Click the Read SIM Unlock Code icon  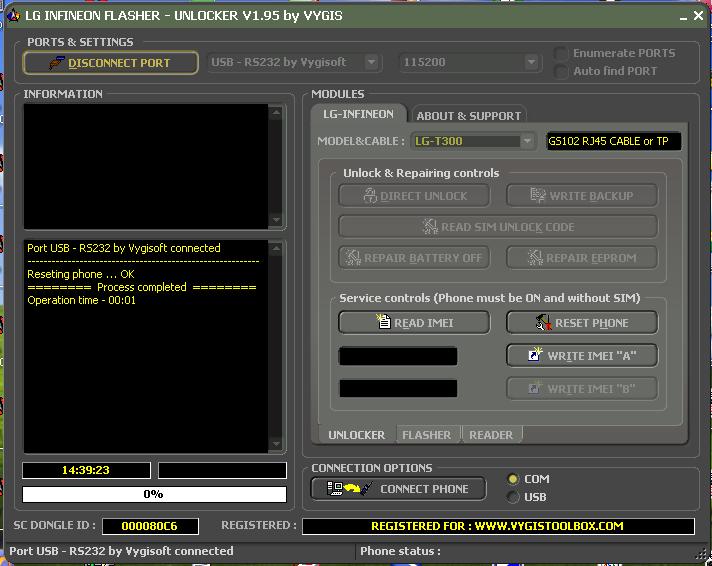pos(430,226)
